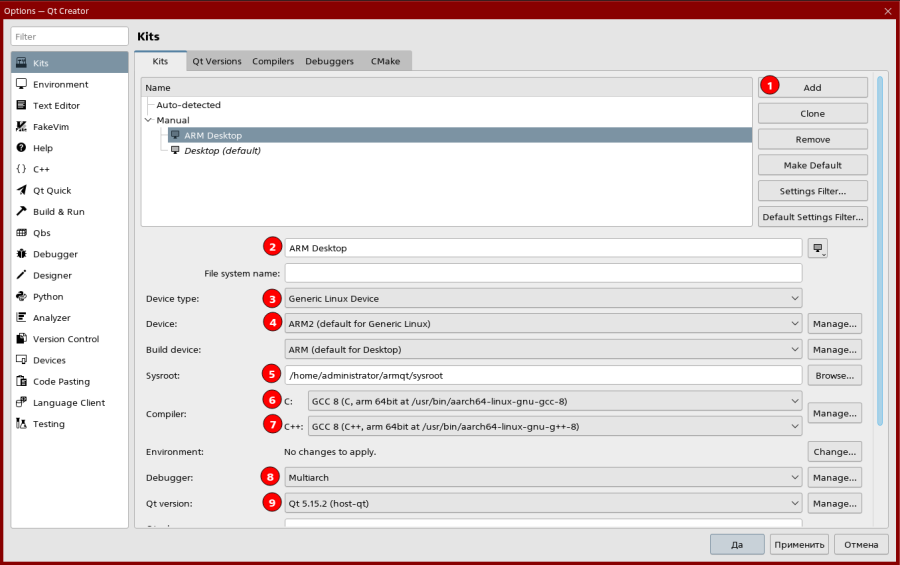
Task: Expand the Debugger Multiarch combo box
Action: point(543,478)
